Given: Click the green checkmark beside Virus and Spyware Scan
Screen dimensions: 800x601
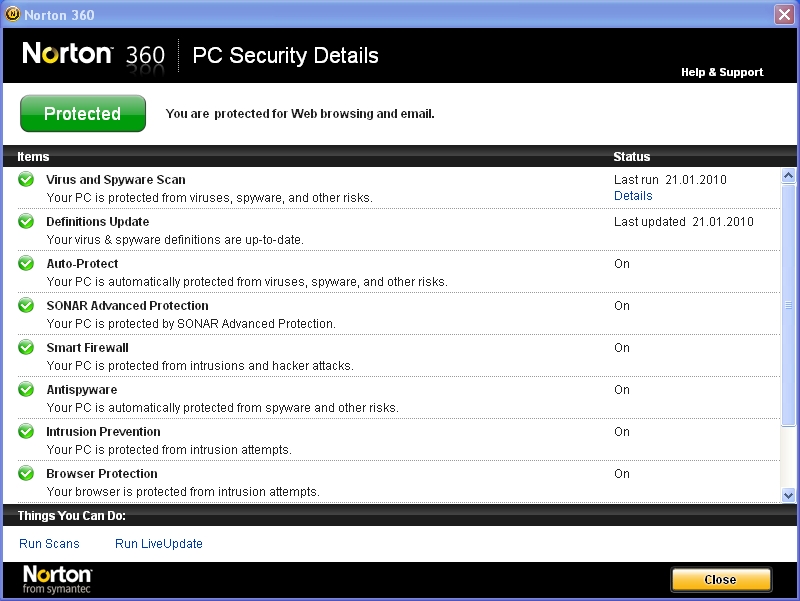Looking at the screenshot, I should pos(26,180).
